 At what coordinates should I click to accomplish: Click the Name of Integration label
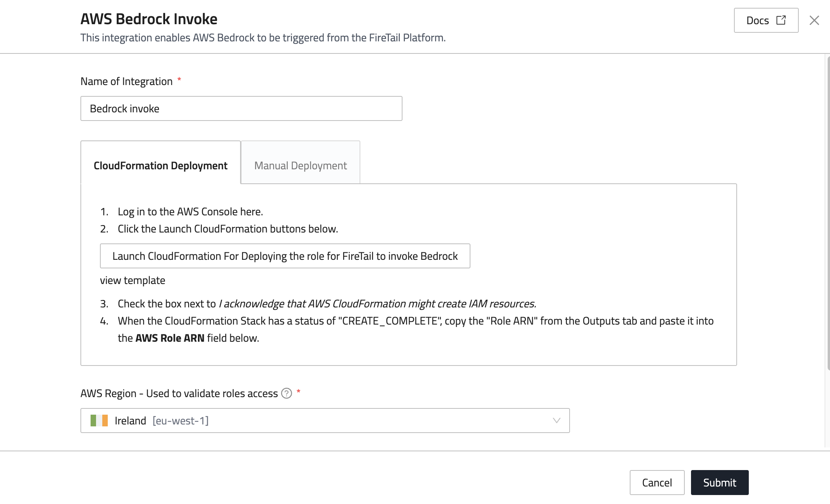[126, 81]
